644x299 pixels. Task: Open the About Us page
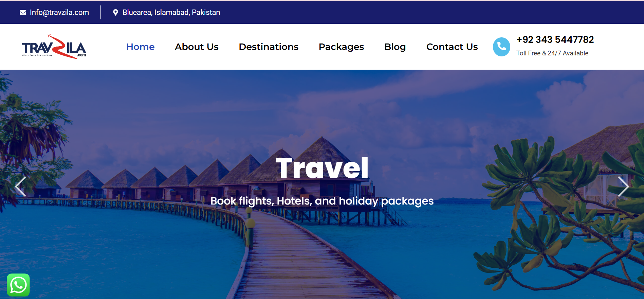coord(197,47)
